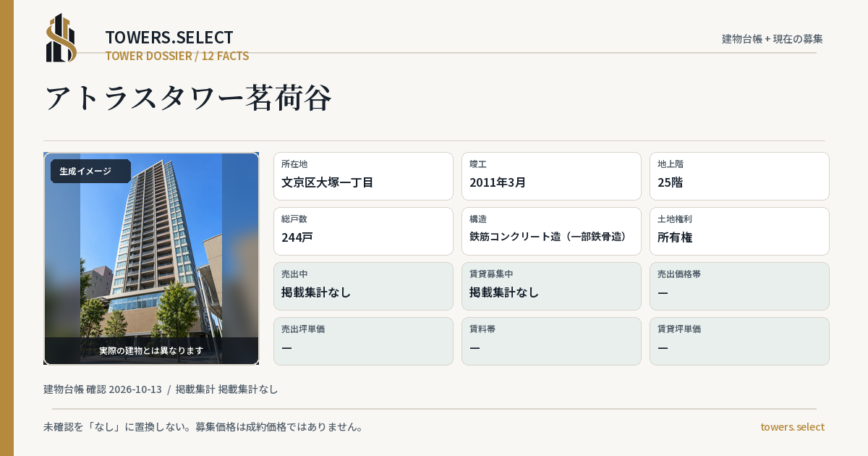Select the footer note starting with 未確認を
Image resolution: width=868 pixels, height=456 pixels.
click(x=203, y=427)
